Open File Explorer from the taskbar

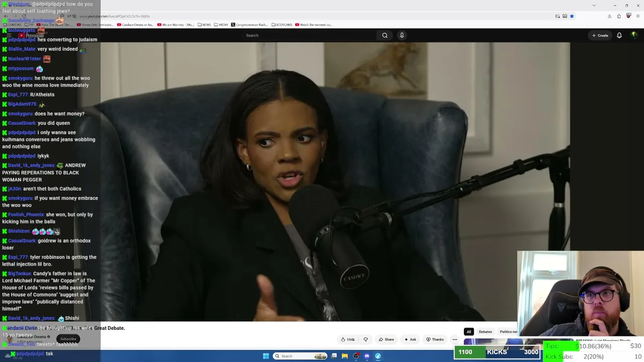point(345,356)
